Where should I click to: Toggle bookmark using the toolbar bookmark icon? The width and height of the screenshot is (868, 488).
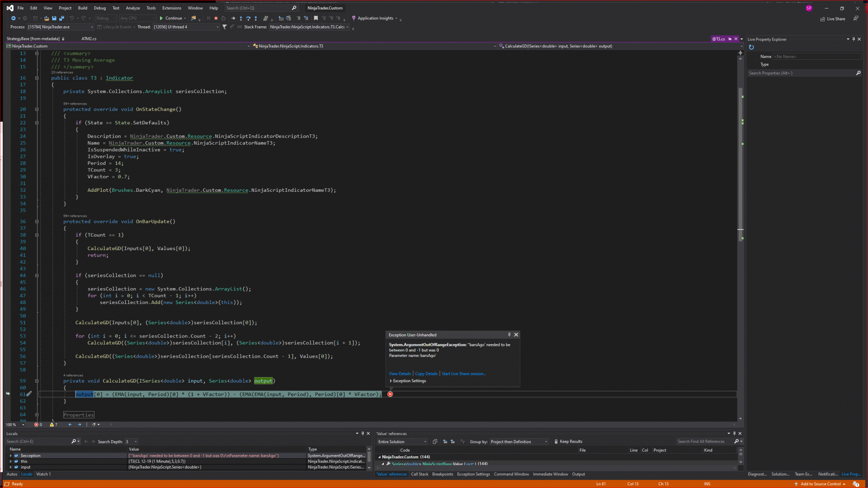coord(316,18)
